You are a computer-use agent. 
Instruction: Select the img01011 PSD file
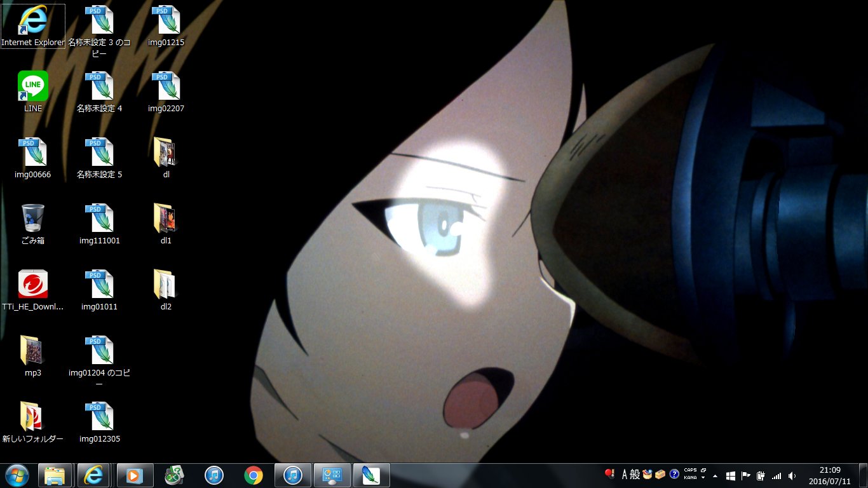99,290
